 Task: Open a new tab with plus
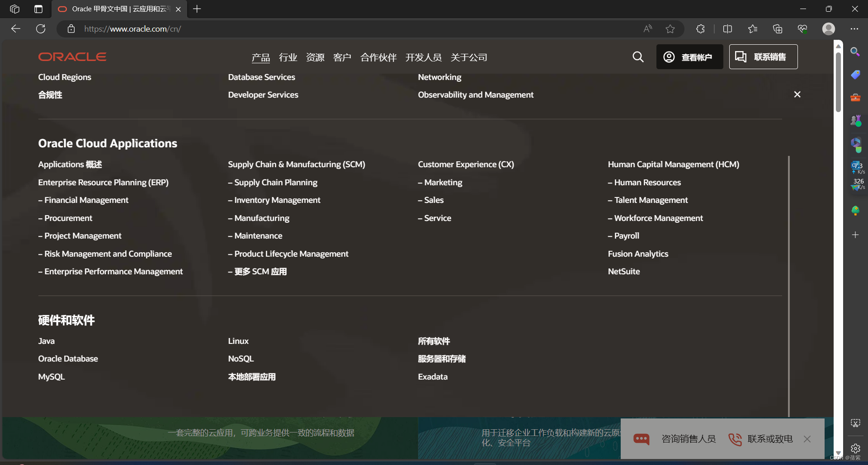pos(197,9)
